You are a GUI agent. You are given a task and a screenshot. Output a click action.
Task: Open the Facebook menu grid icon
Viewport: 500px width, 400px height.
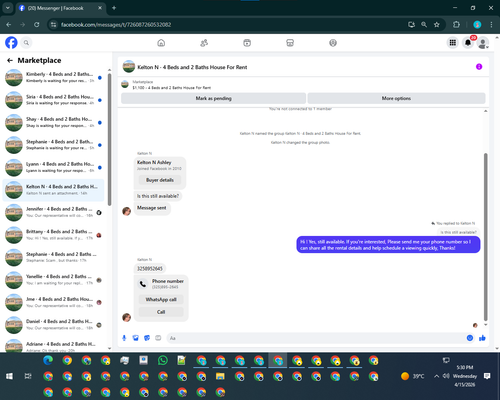point(453,43)
